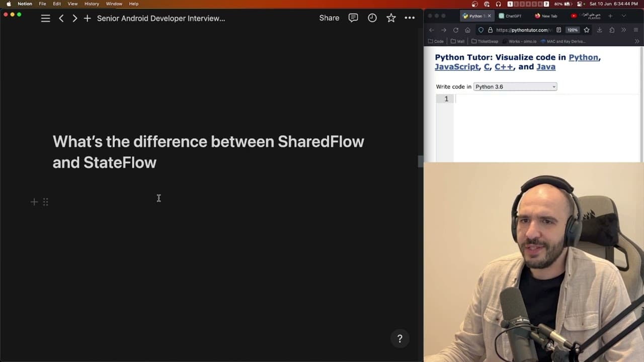
Task: Open the Notion help question mark button
Action: click(x=399, y=338)
